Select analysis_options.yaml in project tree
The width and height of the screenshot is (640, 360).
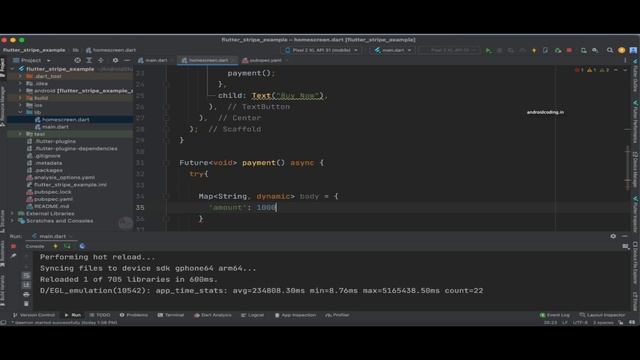point(64,178)
